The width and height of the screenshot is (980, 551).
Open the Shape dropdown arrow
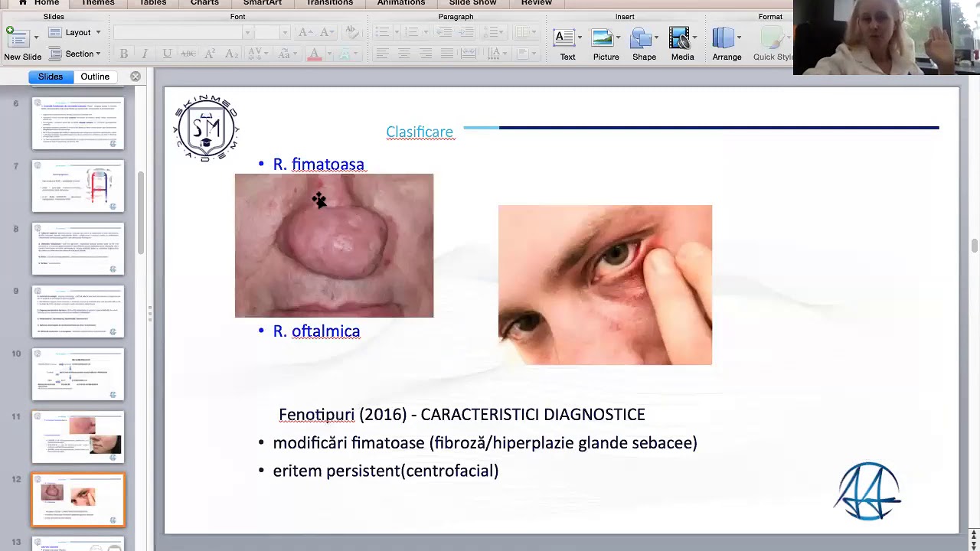(x=656, y=37)
